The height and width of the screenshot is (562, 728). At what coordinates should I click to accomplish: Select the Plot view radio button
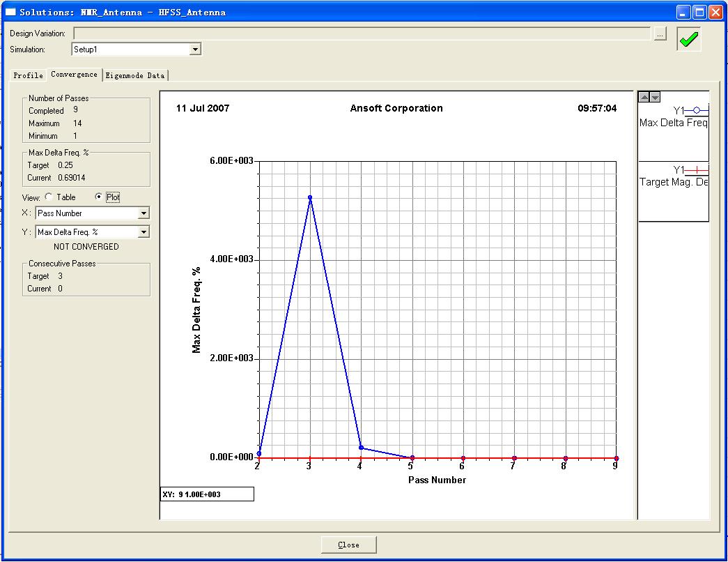point(98,197)
